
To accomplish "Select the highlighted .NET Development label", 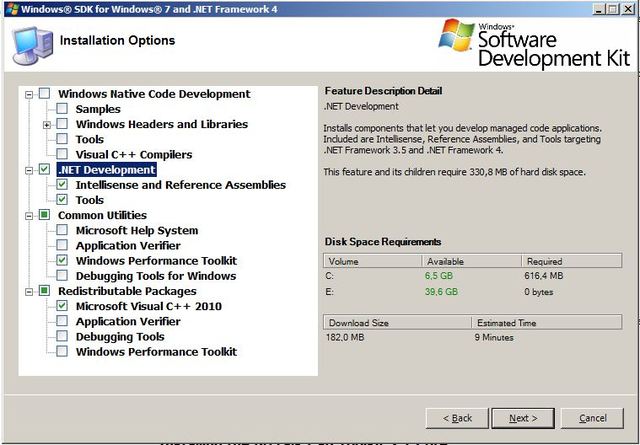I will click(x=107, y=169).
